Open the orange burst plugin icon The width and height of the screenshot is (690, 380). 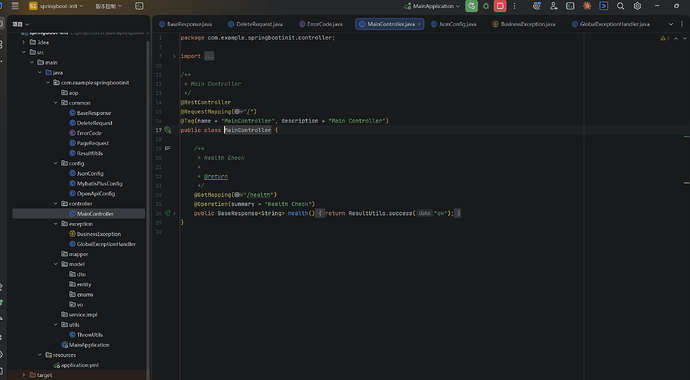587,6
